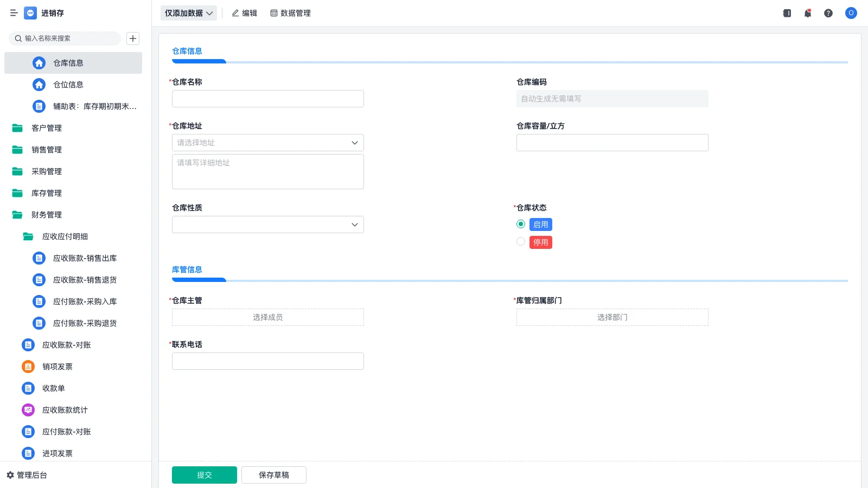Image resolution: width=868 pixels, height=488 pixels.
Task: Open the 仓库性质 dropdown
Action: 268,224
